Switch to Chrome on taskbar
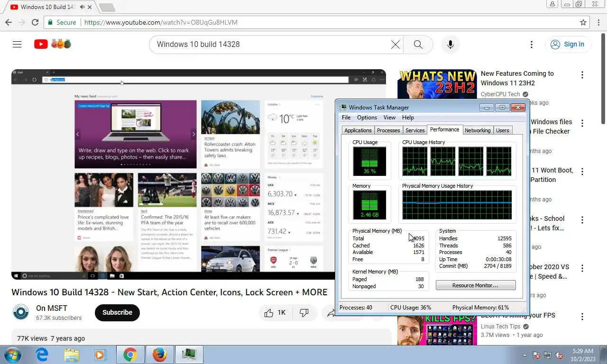Image resolution: width=607 pixels, height=364 pixels. [130, 355]
